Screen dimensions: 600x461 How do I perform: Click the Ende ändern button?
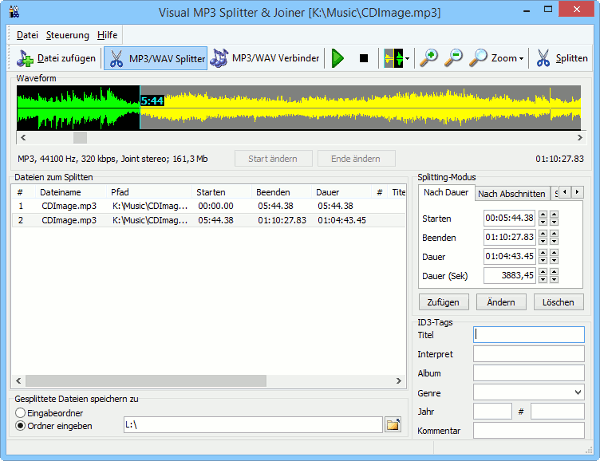click(x=356, y=159)
